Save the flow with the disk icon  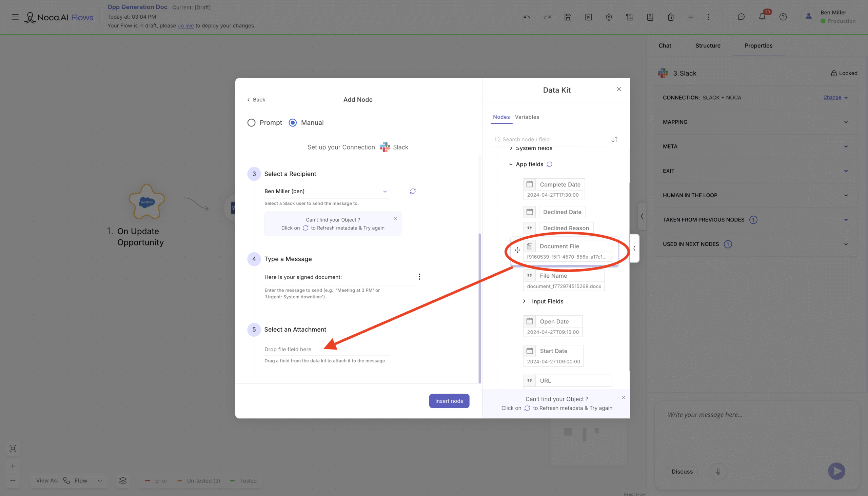568,17
